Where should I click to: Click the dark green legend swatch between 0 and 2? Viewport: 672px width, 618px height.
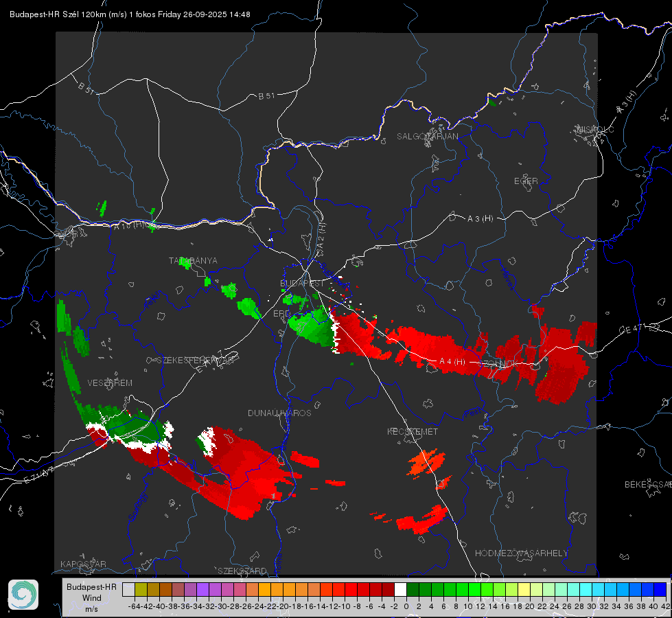[413, 589]
